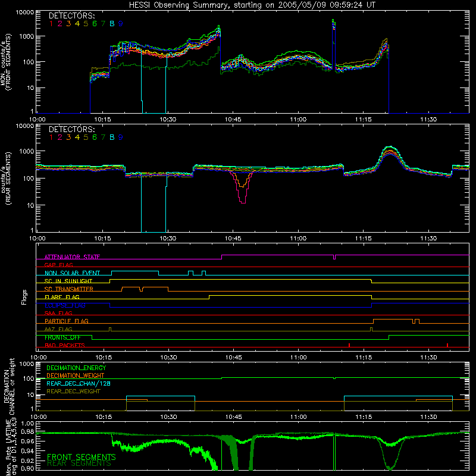
Task: Click the REAR_DEC_WEIGHT legend label
Action: coord(73,392)
